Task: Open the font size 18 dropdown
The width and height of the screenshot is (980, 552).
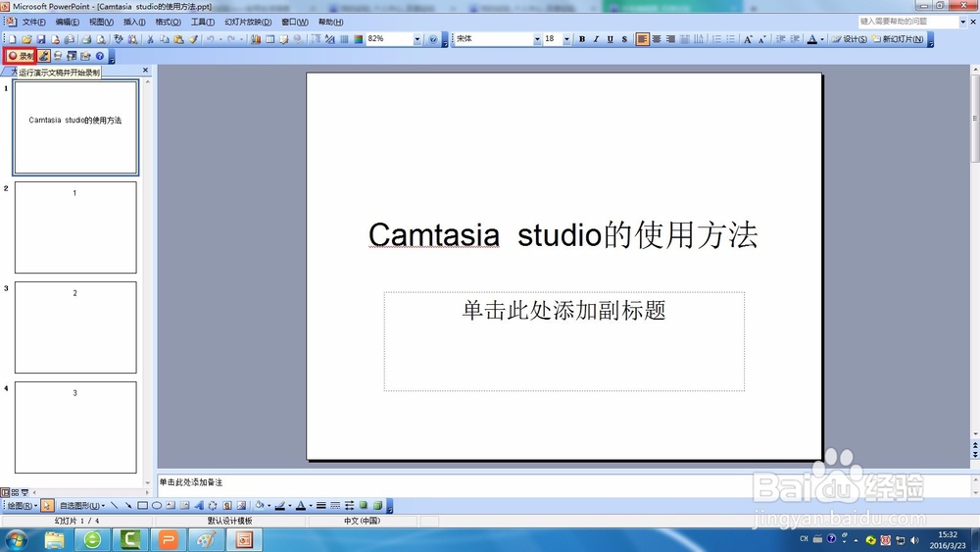Action: point(566,39)
